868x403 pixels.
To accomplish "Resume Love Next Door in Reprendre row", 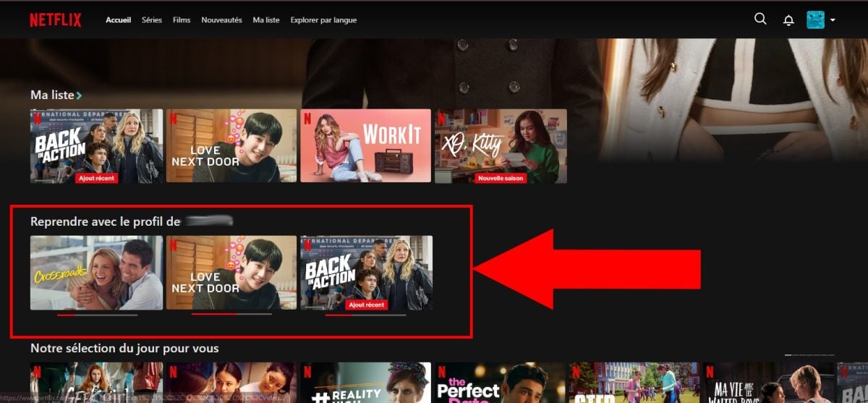I will click(x=231, y=273).
